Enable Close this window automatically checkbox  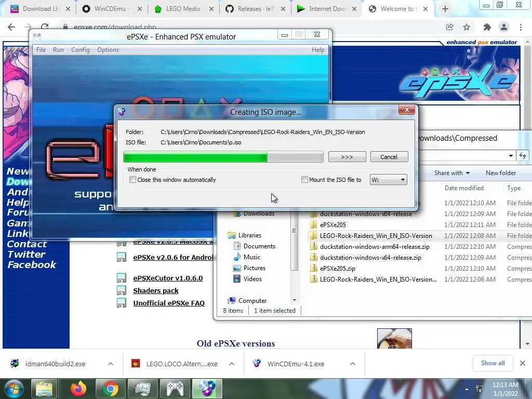pyautogui.click(x=132, y=179)
